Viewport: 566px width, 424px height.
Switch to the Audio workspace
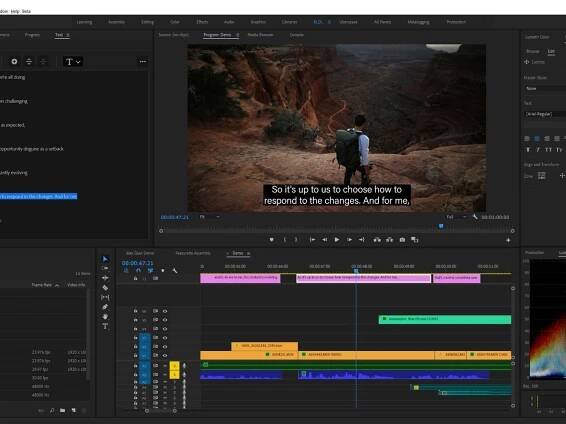click(229, 22)
